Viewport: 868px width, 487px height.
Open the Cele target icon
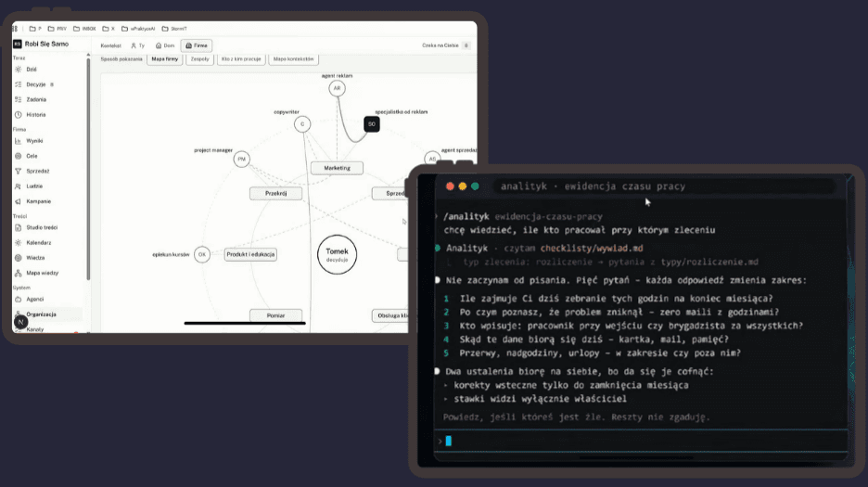(19, 156)
